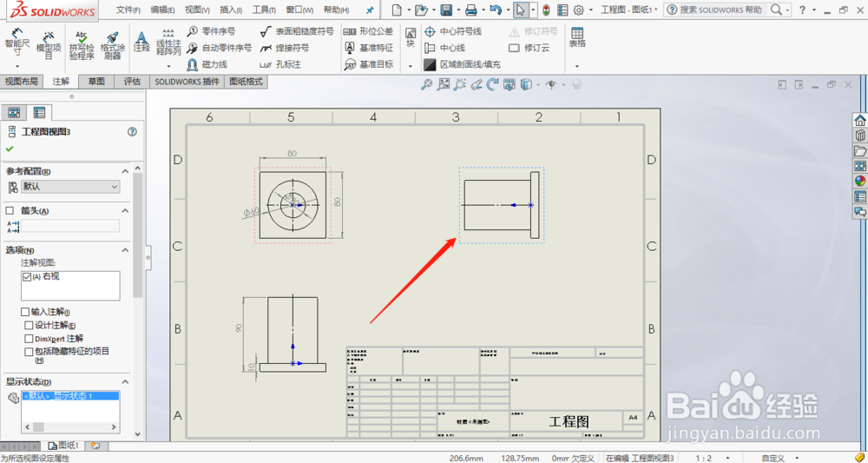Open the 插入 menu
868x463 pixels.
231,10
